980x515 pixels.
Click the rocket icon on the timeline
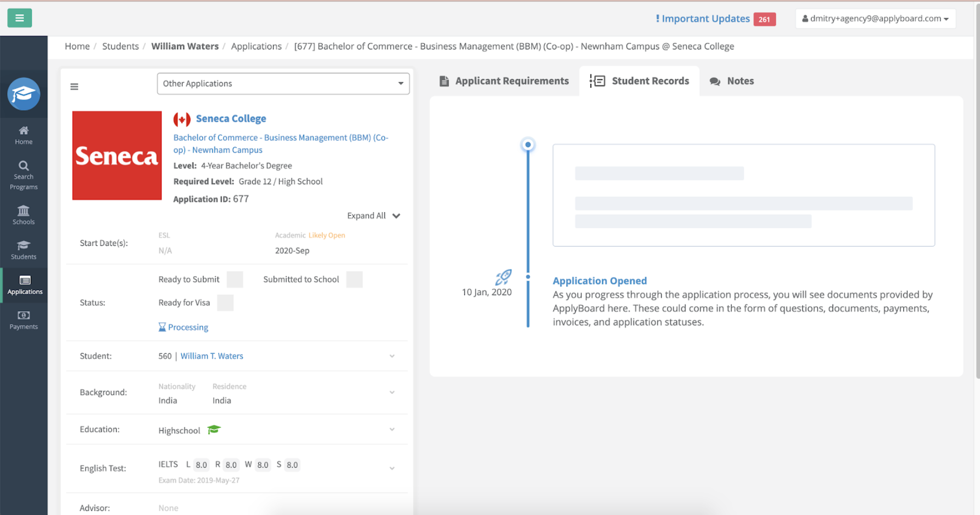coord(503,277)
